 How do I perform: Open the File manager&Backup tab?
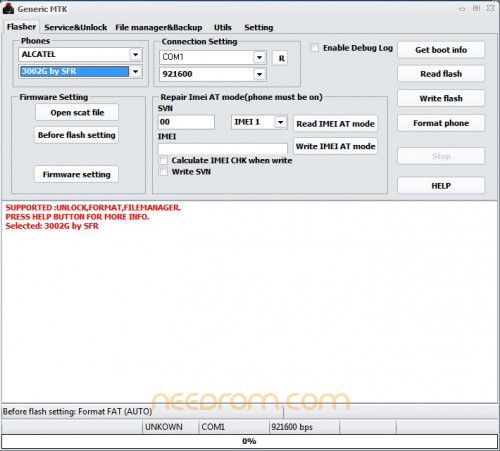(159, 27)
